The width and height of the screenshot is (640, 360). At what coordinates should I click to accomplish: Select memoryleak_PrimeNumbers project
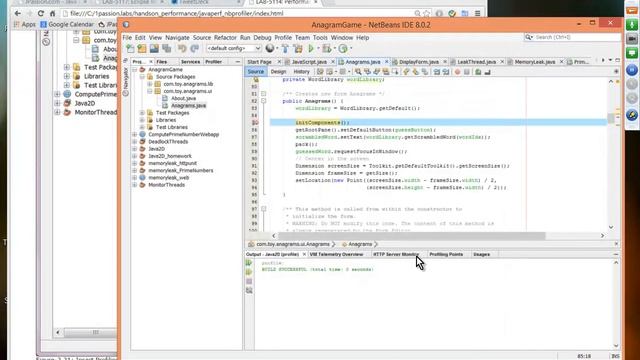point(180,171)
